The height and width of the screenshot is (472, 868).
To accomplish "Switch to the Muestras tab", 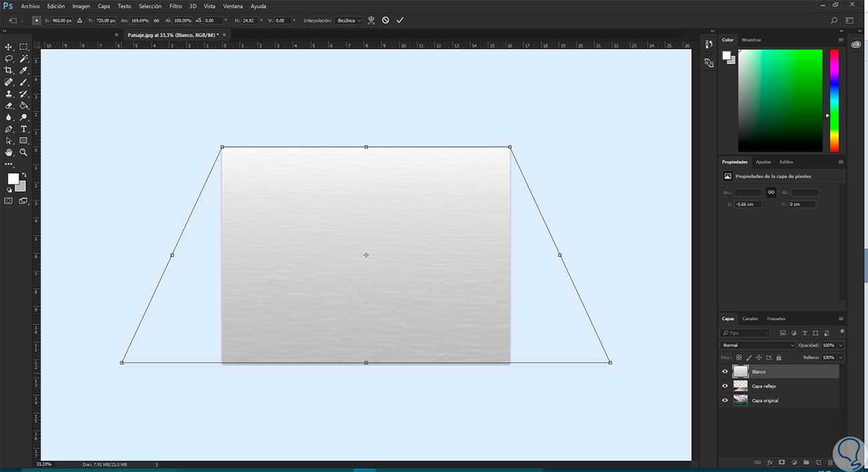I will click(751, 40).
